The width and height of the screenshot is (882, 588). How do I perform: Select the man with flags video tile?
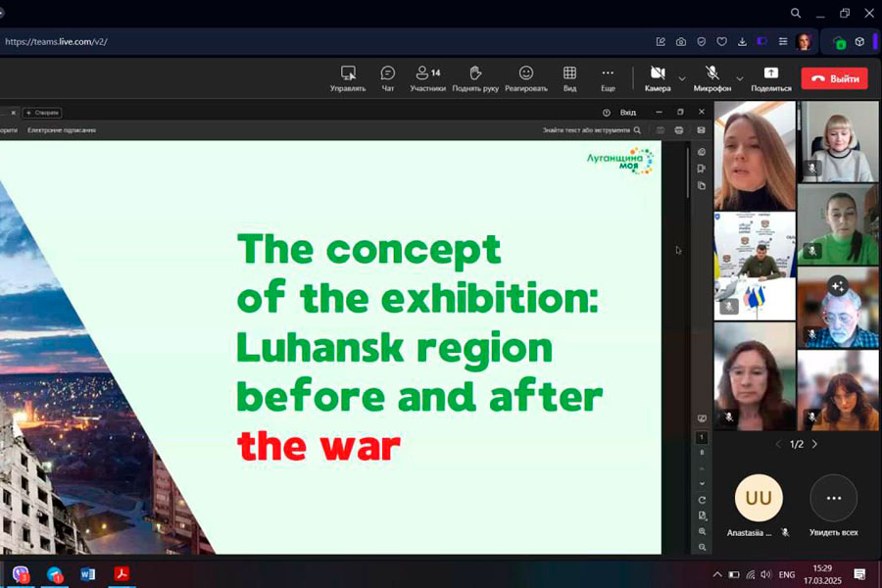point(754,266)
